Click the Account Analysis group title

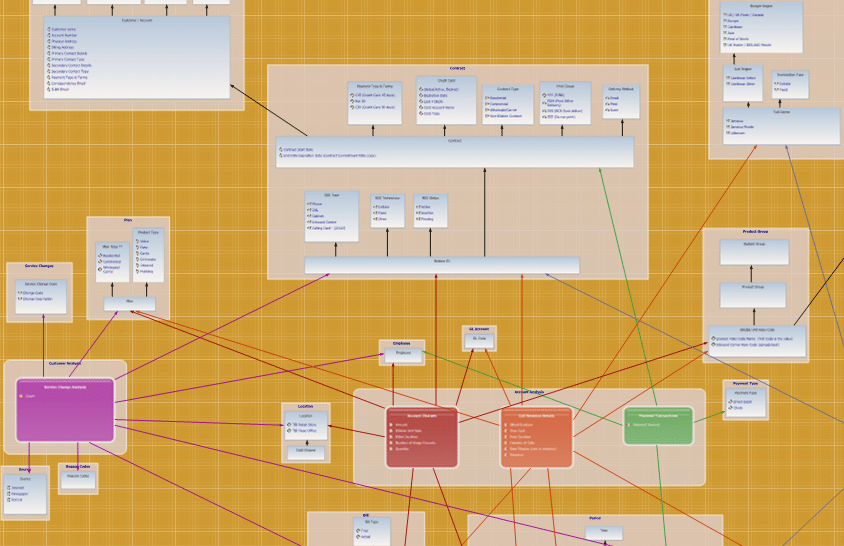(530, 392)
